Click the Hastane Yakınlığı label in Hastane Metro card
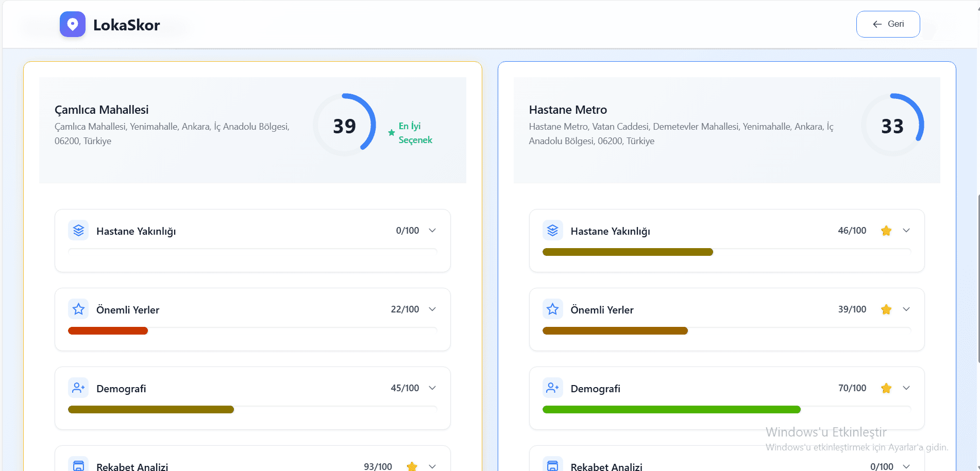 (x=611, y=232)
